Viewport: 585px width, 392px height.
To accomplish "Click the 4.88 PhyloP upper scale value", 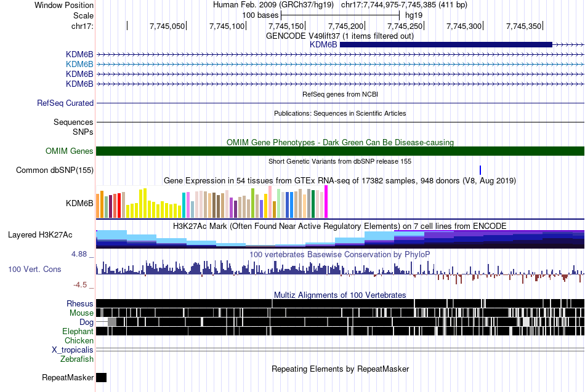I will pyautogui.click(x=79, y=254).
